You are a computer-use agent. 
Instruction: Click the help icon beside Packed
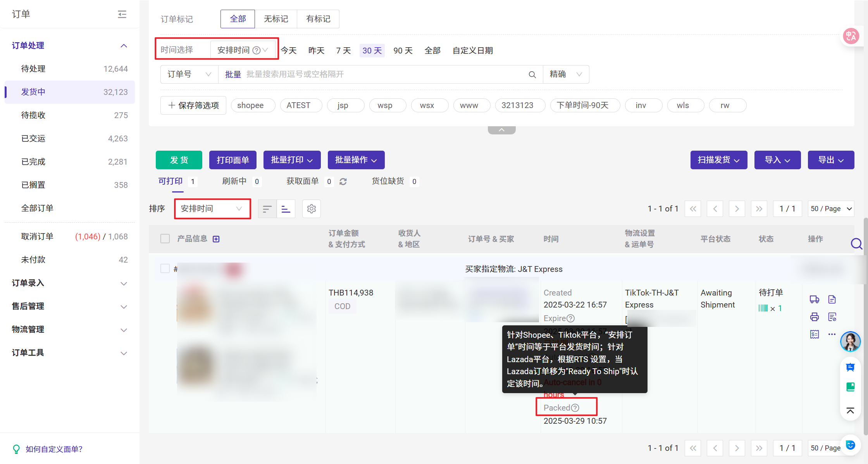coord(575,408)
